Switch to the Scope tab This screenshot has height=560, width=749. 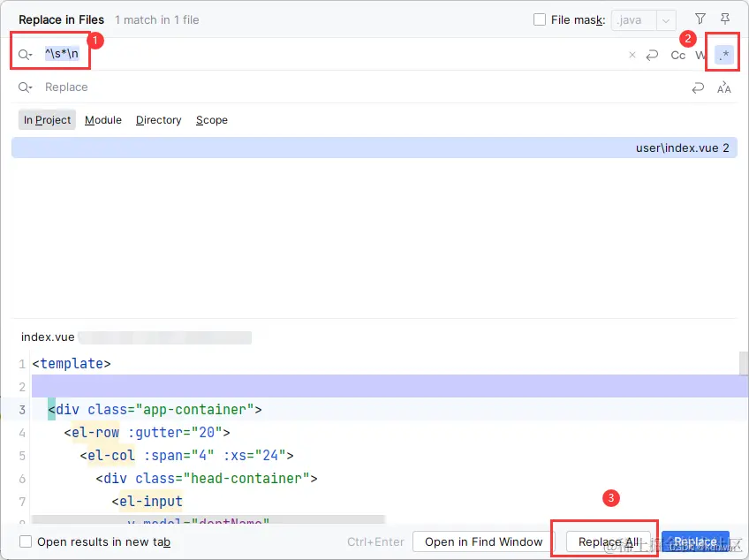[x=212, y=120]
